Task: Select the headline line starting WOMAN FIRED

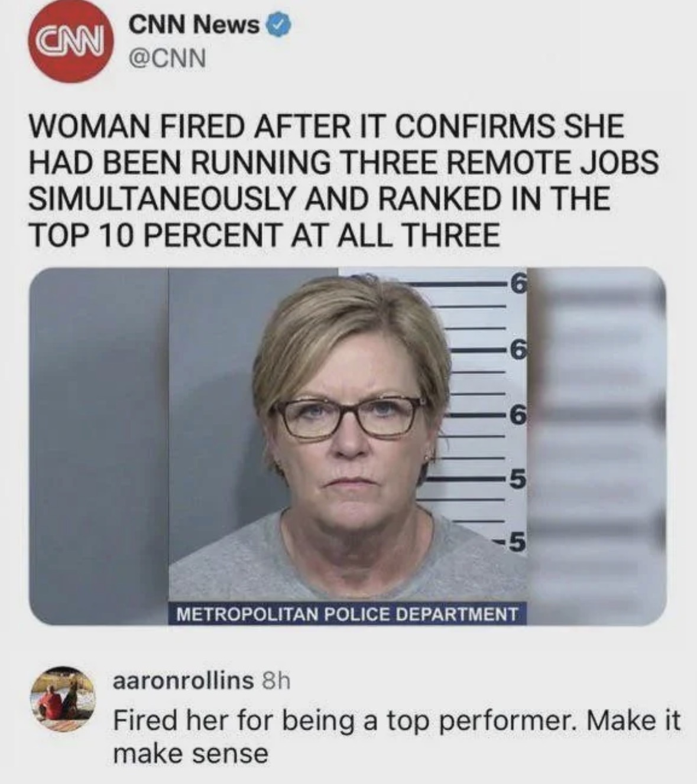Action: [326, 127]
